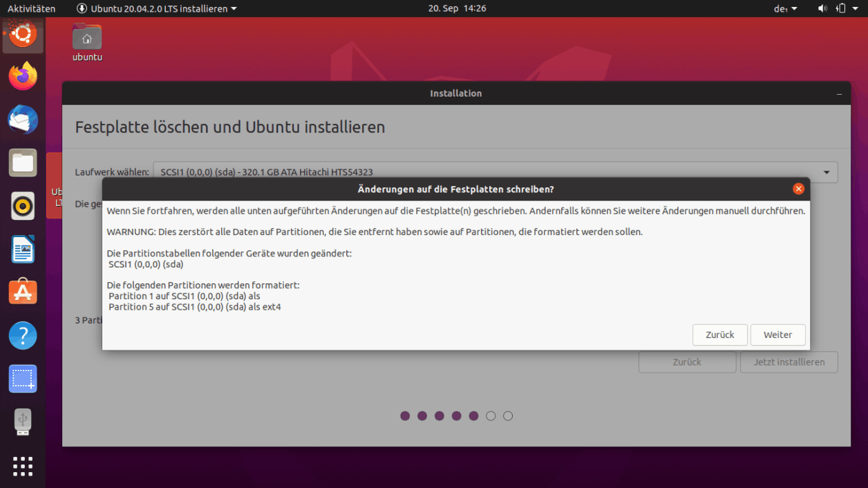This screenshot has height=488, width=868.
Task: Open Thunderbird mail from the dock
Action: coord(23,120)
